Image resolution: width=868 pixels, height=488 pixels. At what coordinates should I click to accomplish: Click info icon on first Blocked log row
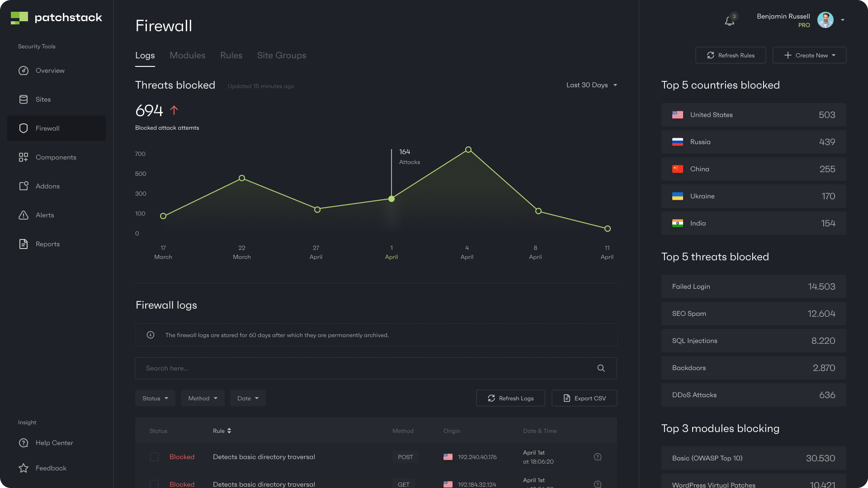pos(597,457)
